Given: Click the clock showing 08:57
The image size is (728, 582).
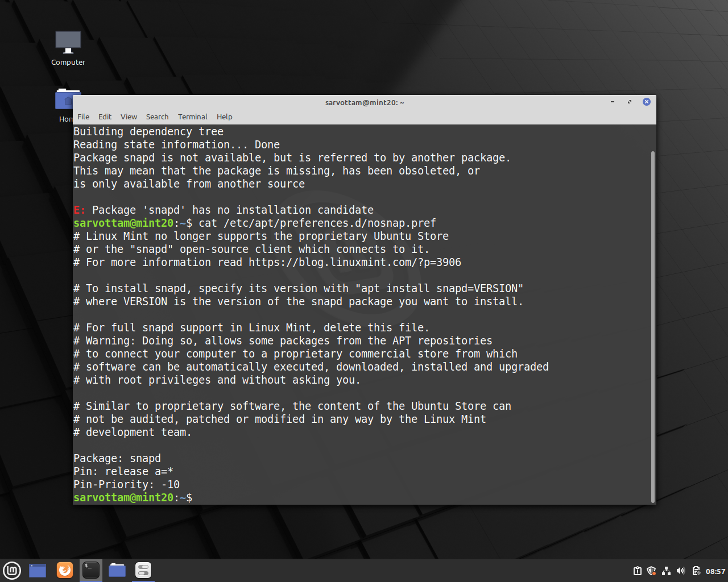Looking at the screenshot, I should pos(714,571).
